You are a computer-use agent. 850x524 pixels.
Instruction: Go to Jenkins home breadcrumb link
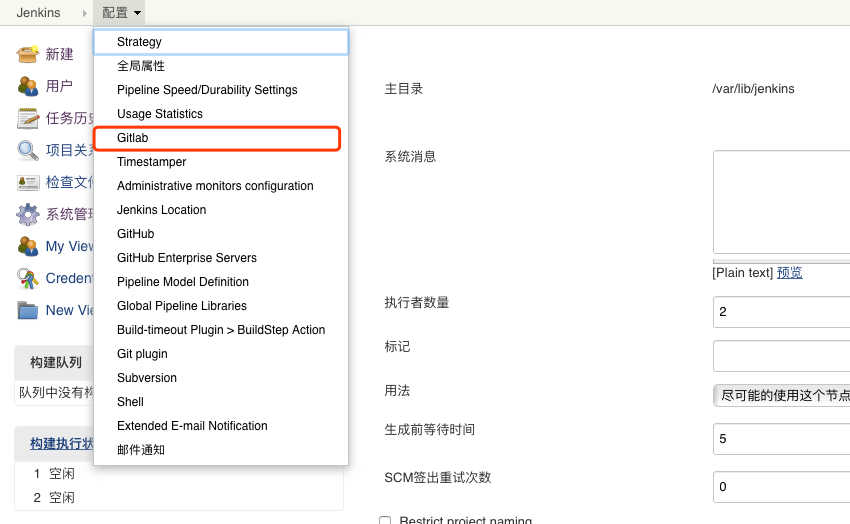pos(38,13)
